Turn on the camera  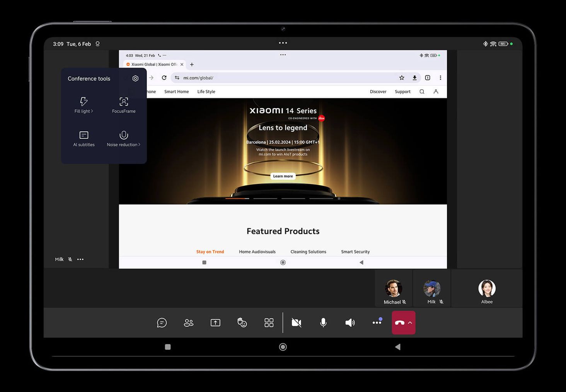point(297,323)
